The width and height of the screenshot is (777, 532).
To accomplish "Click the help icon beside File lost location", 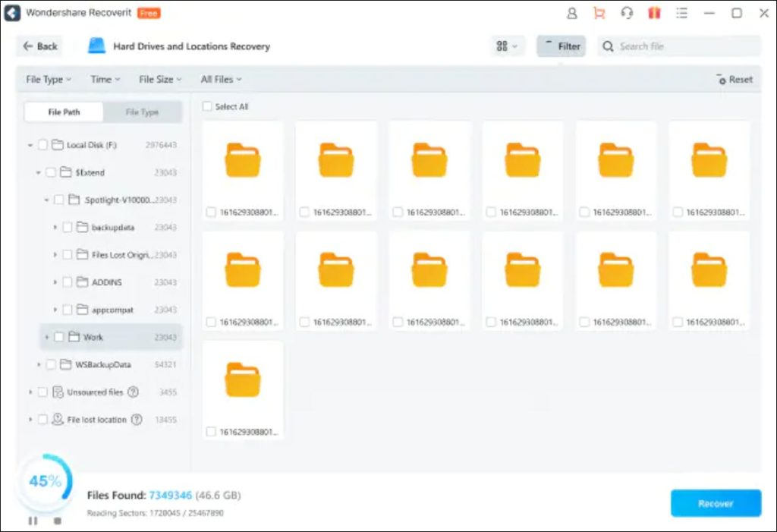I will 137,420.
